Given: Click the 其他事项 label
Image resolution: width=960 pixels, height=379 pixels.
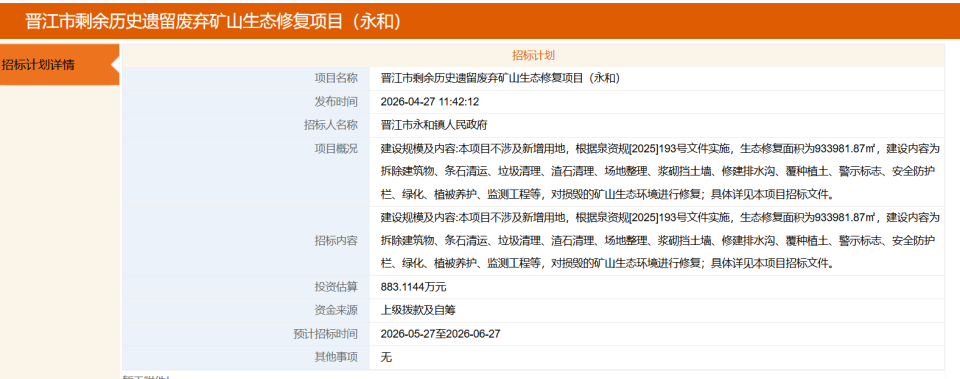Looking at the screenshot, I should click(x=336, y=358).
